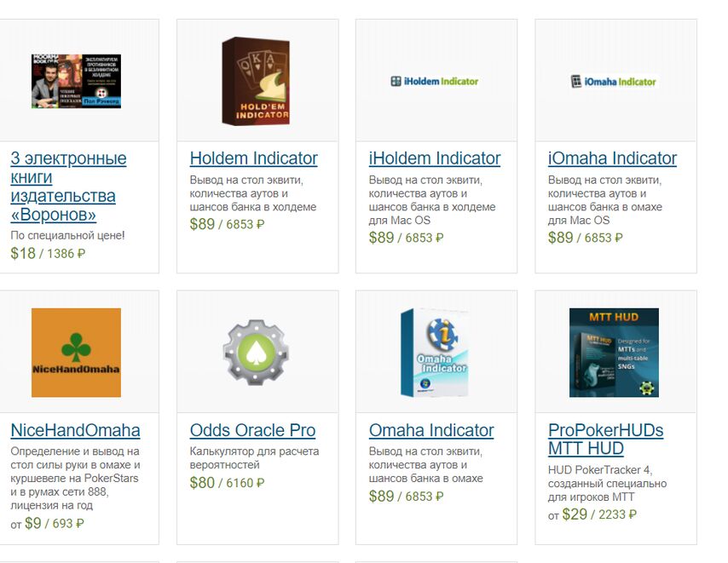The width and height of the screenshot is (728, 563).
Task: Click the iHoldem Indicator logo image
Action: click(x=435, y=82)
